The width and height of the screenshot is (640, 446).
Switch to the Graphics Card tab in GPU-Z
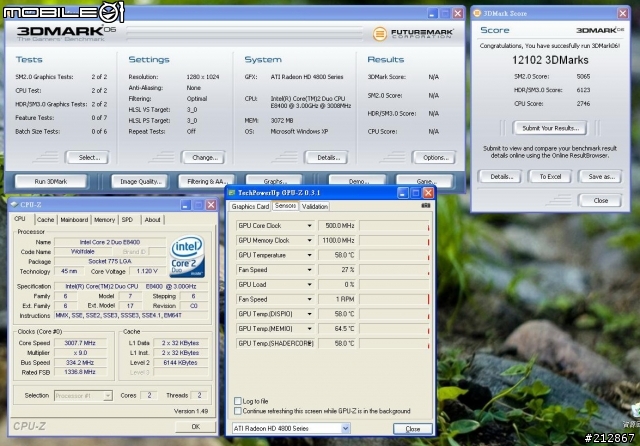pyautogui.click(x=250, y=206)
